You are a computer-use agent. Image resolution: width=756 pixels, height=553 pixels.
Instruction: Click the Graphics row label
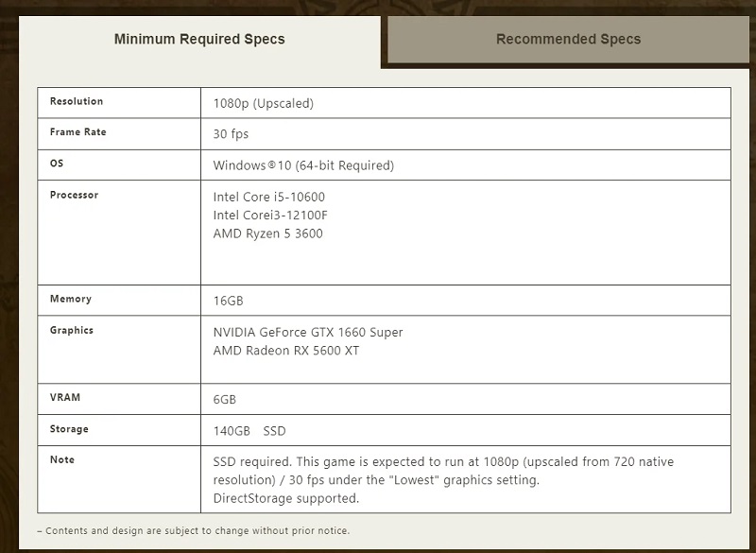click(72, 330)
